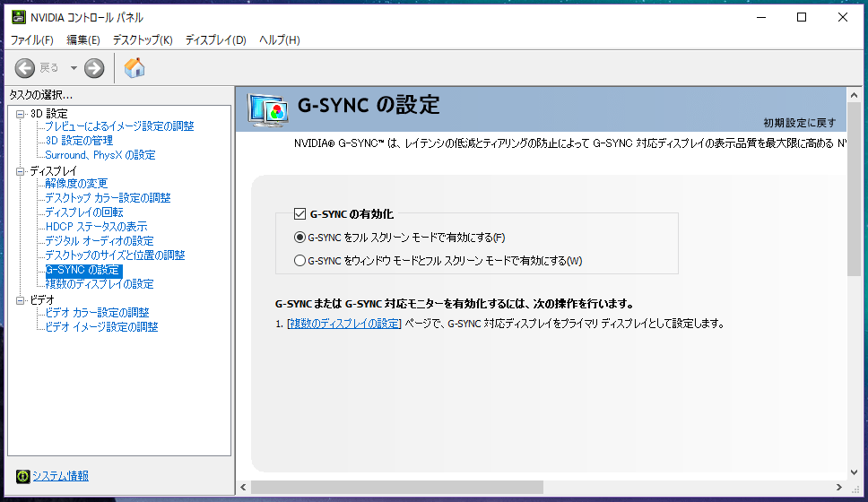Open 解像度の変更 page
The height and width of the screenshot is (502, 868).
click(76, 183)
